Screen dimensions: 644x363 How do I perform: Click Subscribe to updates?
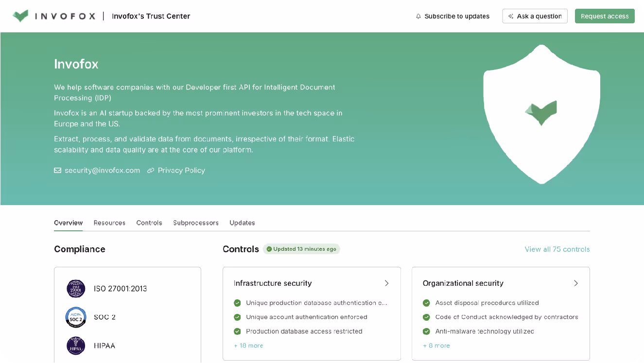[x=453, y=16]
